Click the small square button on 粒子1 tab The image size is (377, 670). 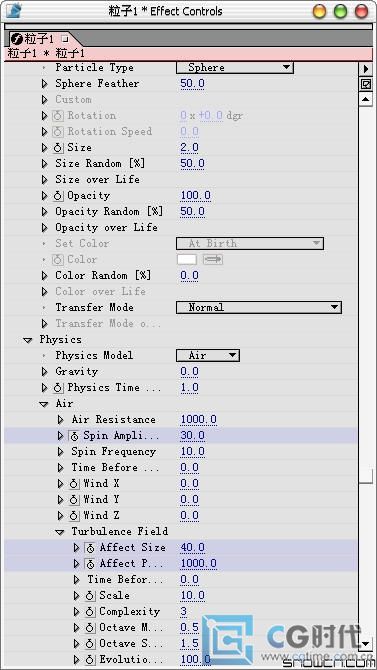point(65,39)
